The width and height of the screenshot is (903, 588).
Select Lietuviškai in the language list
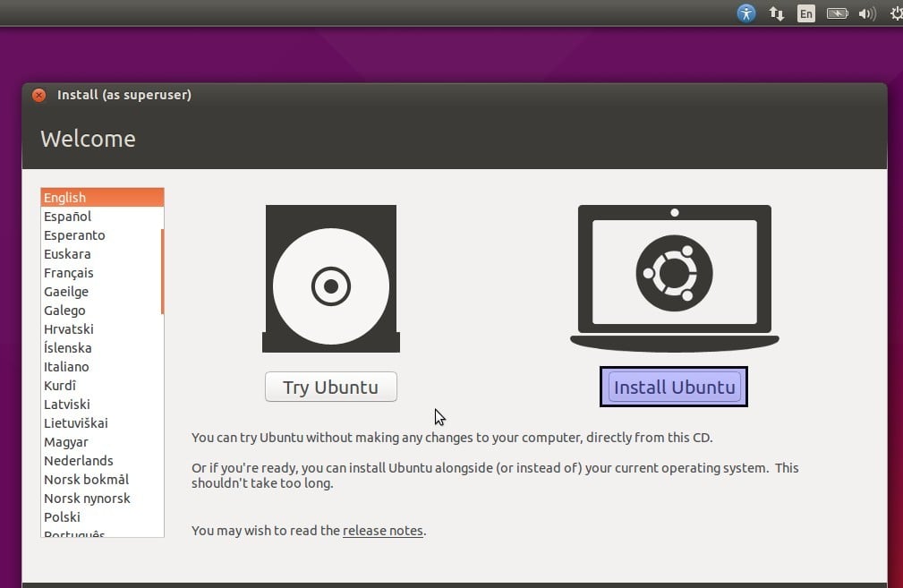103,423
